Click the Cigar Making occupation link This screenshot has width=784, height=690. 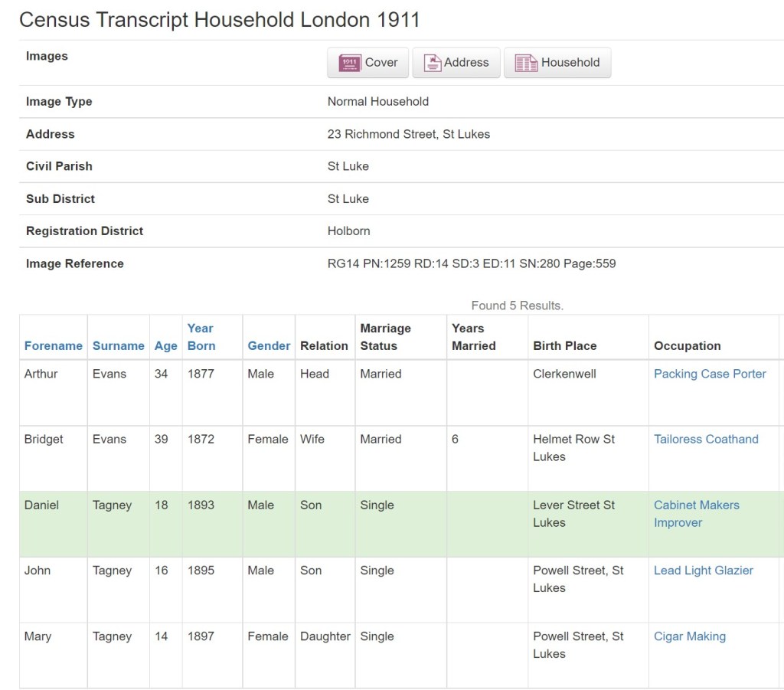point(689,636)
